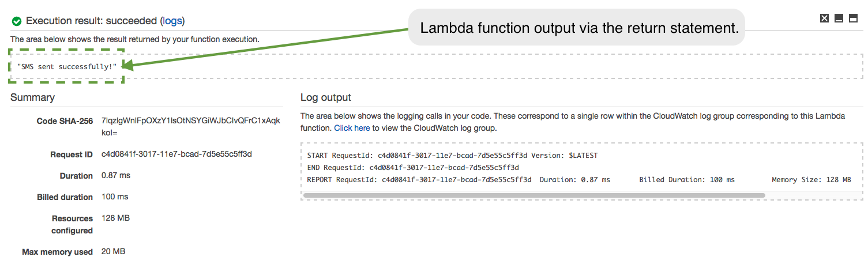868x268 pixels.
Task: Click the Lambda function output callout annotation
Action: [x=577, y=28]
